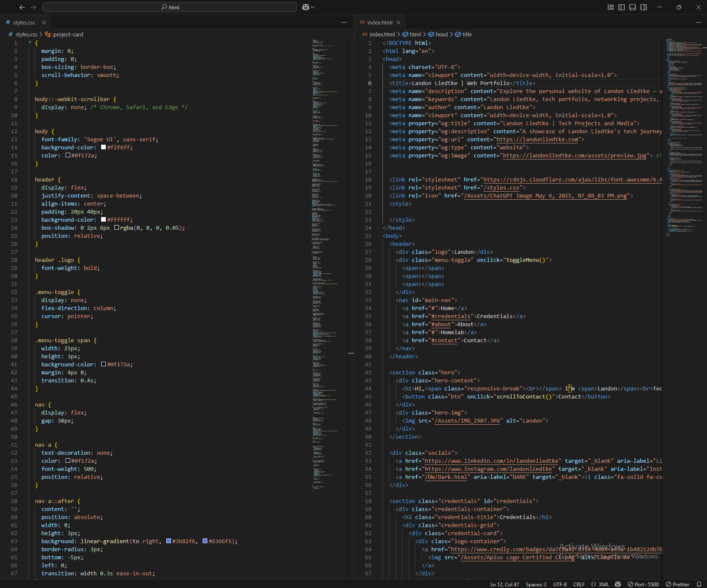Follow the /styles.css href link
This screenshot has height=588, width=707.
click(501, 187)
